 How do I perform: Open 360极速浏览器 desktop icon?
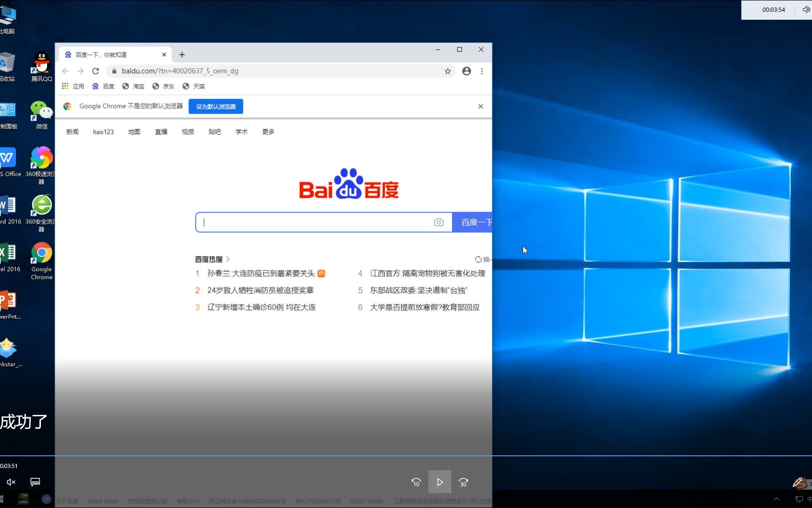click(x=41, y=165)
